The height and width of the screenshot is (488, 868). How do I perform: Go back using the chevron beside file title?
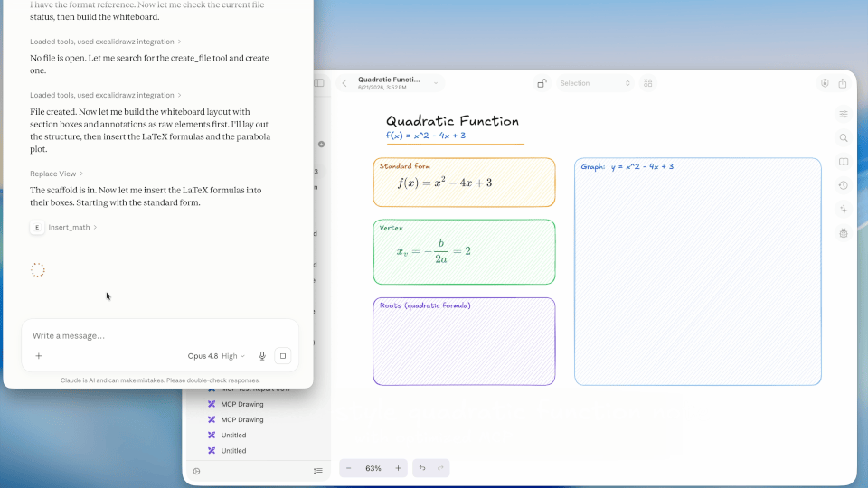coord(344,83)
